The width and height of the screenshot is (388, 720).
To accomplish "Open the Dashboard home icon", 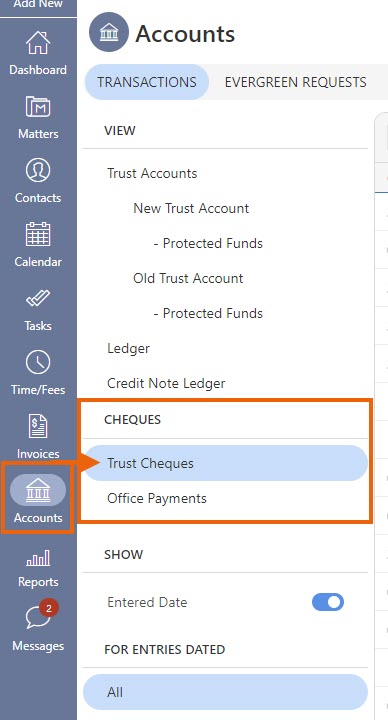I will coord(38,43).
